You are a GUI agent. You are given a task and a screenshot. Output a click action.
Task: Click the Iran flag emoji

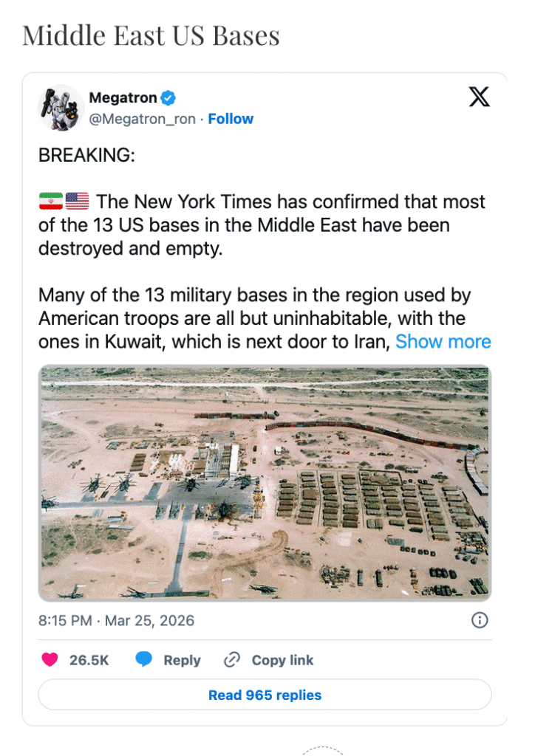pos(51,201)
